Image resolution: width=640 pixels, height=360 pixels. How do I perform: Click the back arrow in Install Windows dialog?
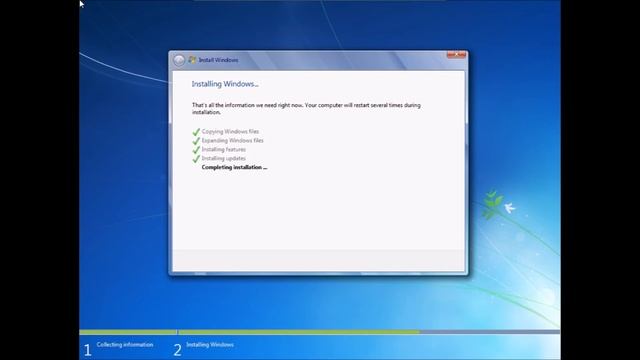pyautogui.click(x=179, y=60)
